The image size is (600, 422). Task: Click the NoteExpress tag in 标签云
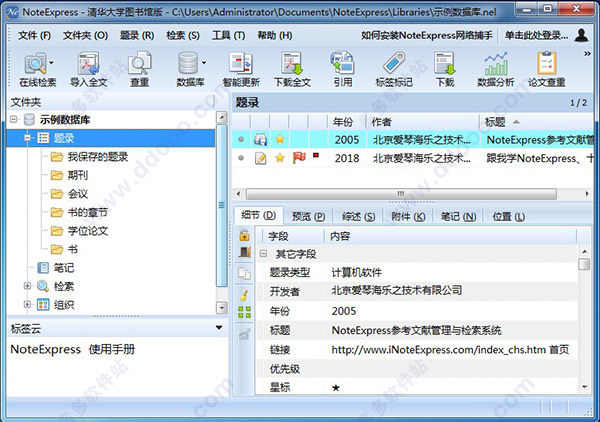coord(46,349)
